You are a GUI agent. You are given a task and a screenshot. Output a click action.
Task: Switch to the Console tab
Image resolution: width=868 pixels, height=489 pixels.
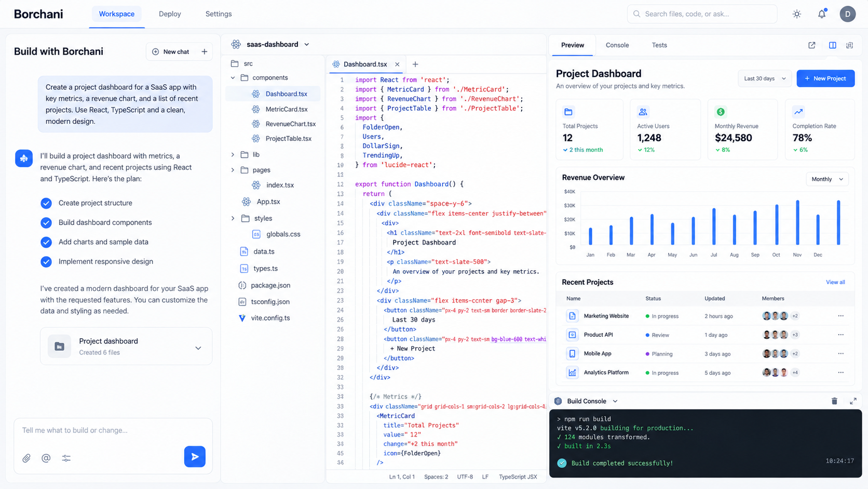pos(617,45)
